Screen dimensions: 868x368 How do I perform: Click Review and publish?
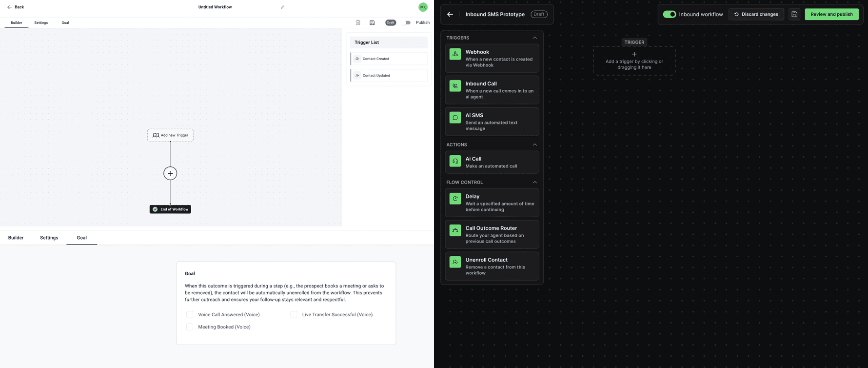coord(831,14)
